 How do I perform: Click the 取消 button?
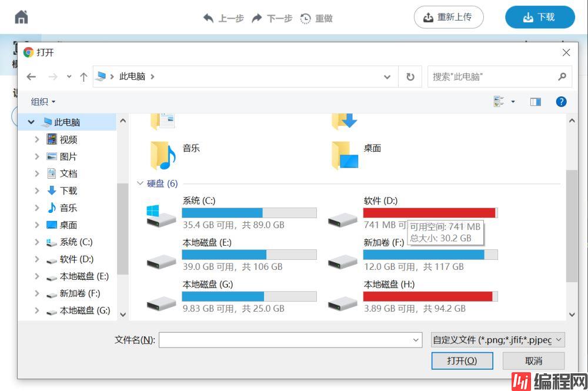(x=533, y=360)
